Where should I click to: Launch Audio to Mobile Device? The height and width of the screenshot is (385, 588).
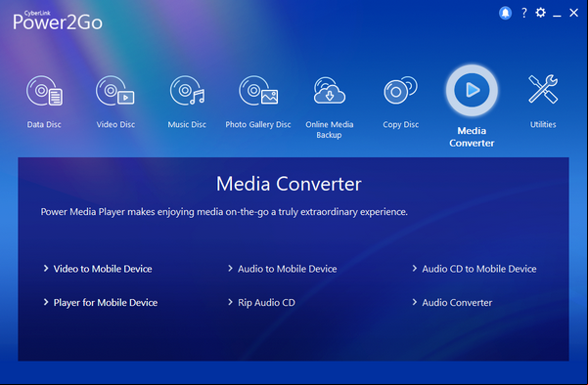click(288, 269)
